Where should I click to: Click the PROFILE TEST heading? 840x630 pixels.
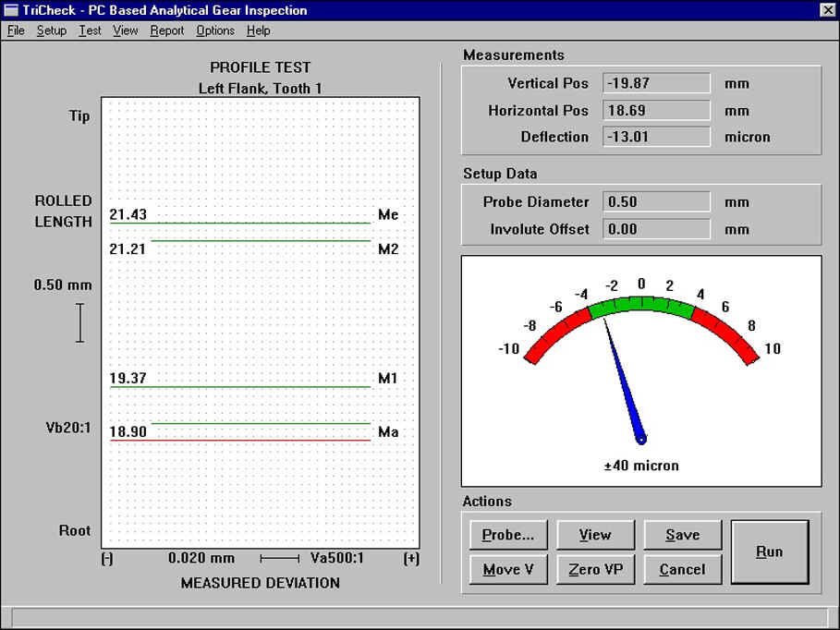(260, 67)
